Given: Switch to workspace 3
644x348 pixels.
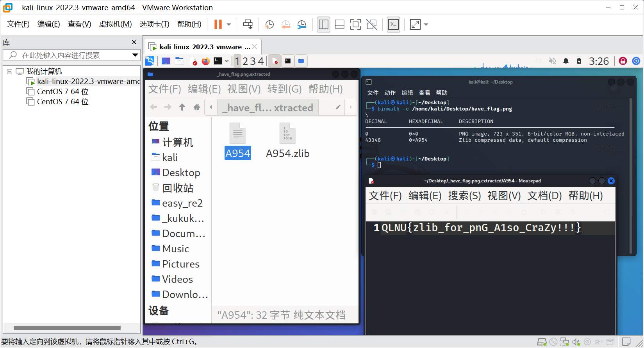Looking at the screenshot, I should coord(253,61).
